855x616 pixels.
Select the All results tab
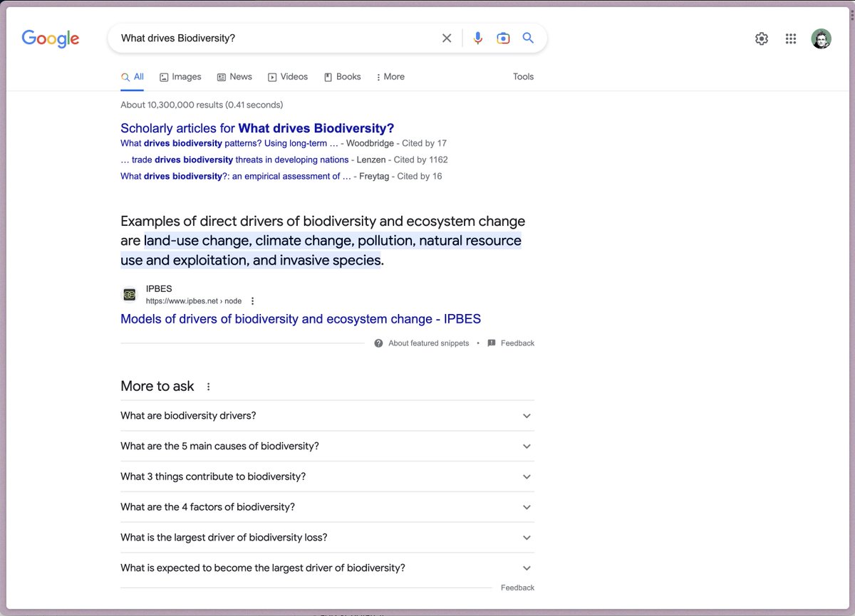(133, 77)
